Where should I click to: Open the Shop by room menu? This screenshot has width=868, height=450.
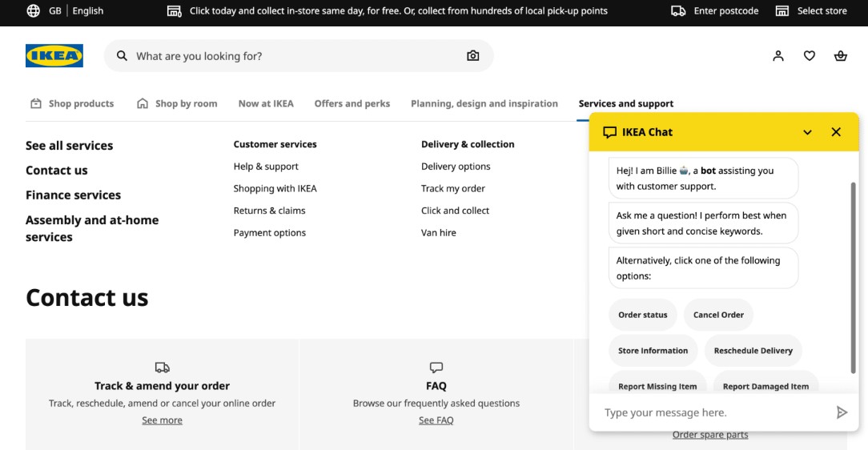click(x=177, y=103)
